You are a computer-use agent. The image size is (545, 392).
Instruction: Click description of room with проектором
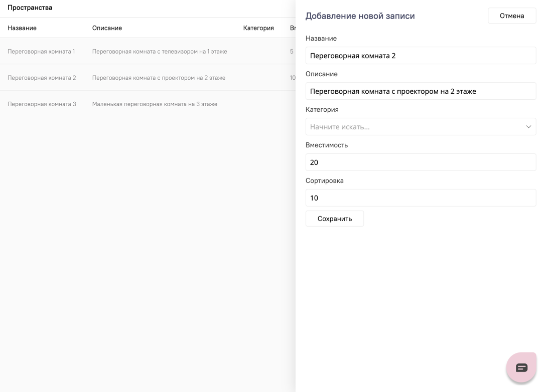[159, 77]
